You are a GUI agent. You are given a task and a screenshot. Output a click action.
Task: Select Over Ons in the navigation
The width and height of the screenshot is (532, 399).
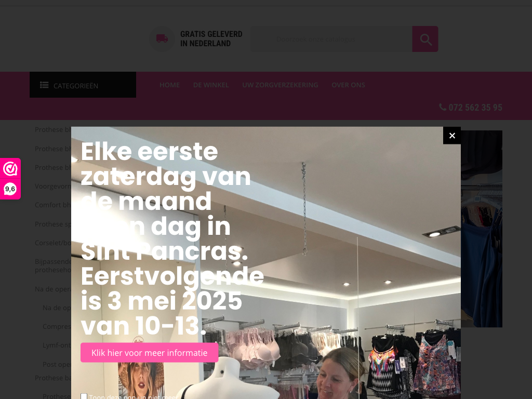(x=348, y=85)
